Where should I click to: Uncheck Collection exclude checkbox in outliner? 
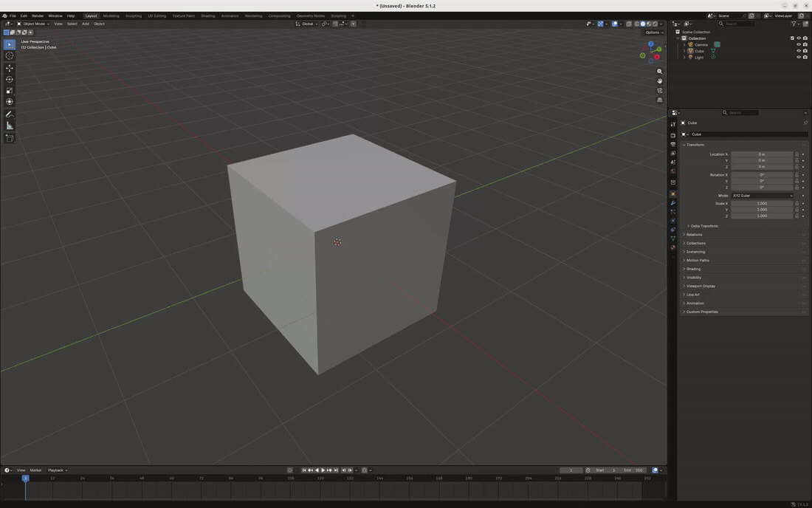792,38
